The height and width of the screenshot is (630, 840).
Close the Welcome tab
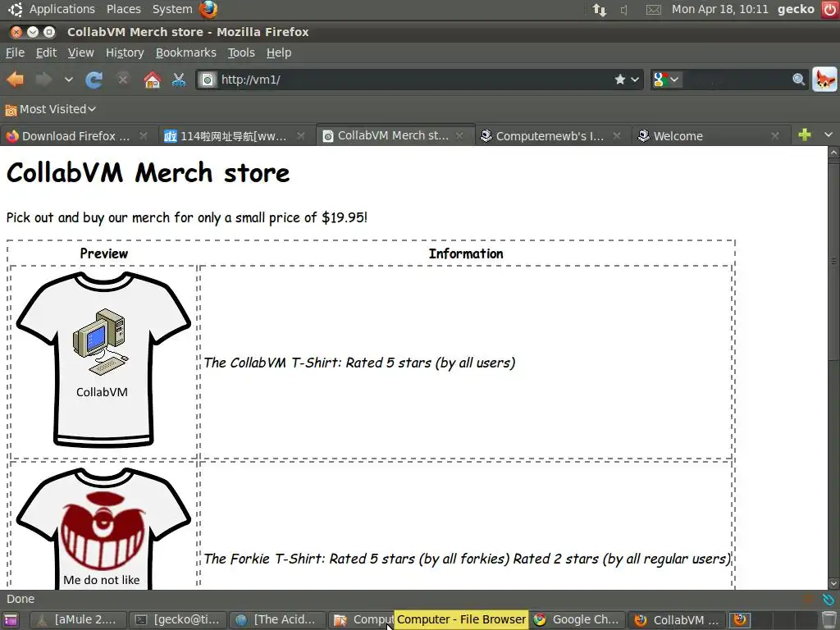point(775,136)
